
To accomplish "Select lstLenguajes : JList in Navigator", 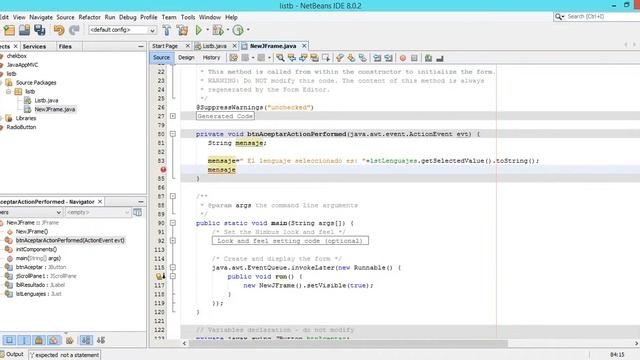I will (x=38, y=294).
